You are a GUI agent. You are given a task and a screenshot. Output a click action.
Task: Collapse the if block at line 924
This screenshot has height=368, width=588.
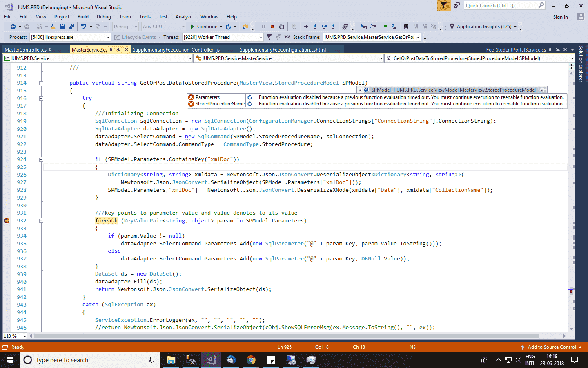[41, 159]
